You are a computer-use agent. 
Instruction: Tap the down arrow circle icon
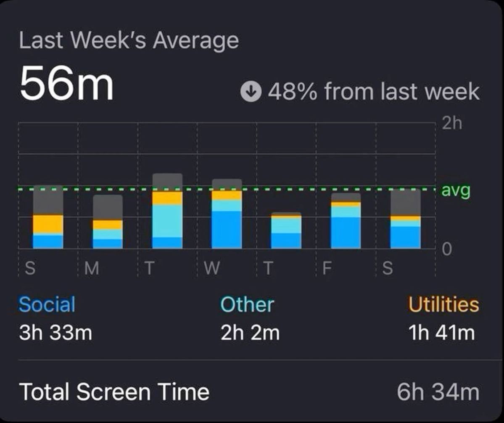click(x=251, y=92)
